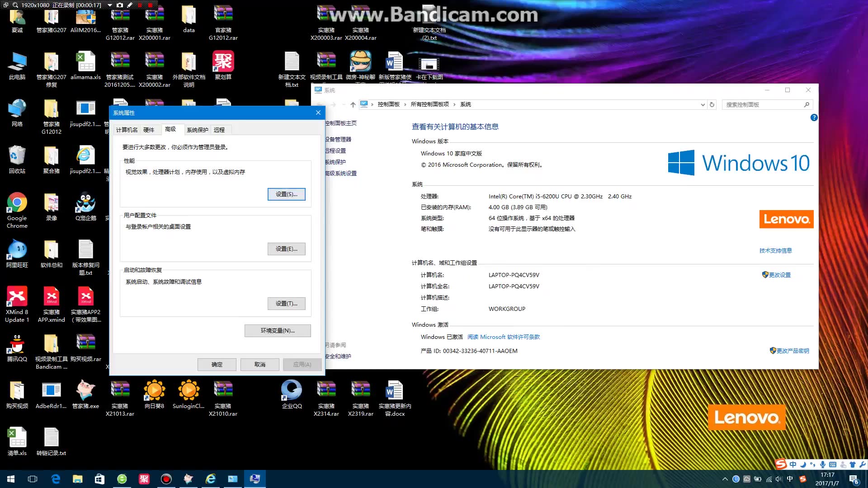
Task: Open the 清单.xls file icon
Action: pos(17,441)
